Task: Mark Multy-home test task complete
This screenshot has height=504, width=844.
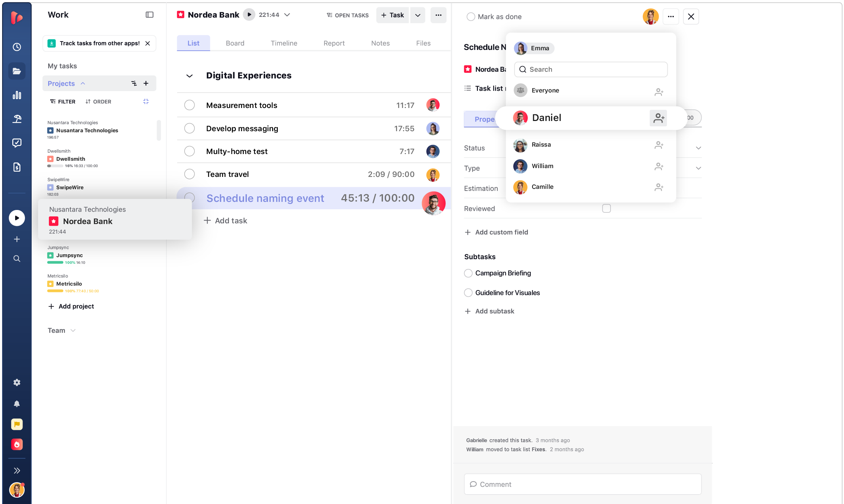Action: 190,151
